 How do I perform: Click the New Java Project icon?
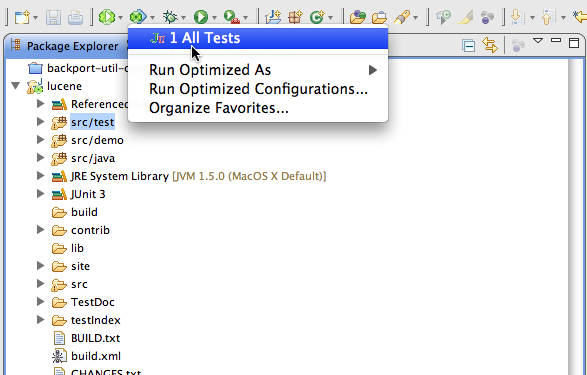pyautogui.click(x=273, y=17)
